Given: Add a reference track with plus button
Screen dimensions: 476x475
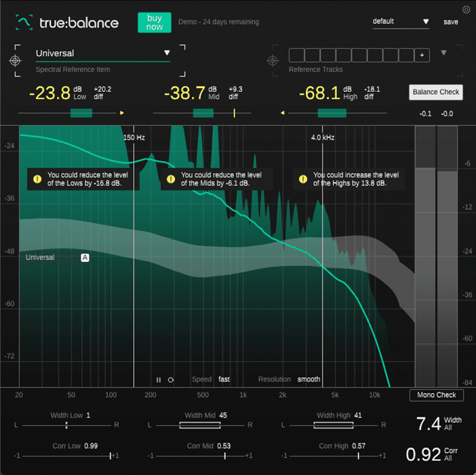Looking at the screenshot, I should coord(422,55).
